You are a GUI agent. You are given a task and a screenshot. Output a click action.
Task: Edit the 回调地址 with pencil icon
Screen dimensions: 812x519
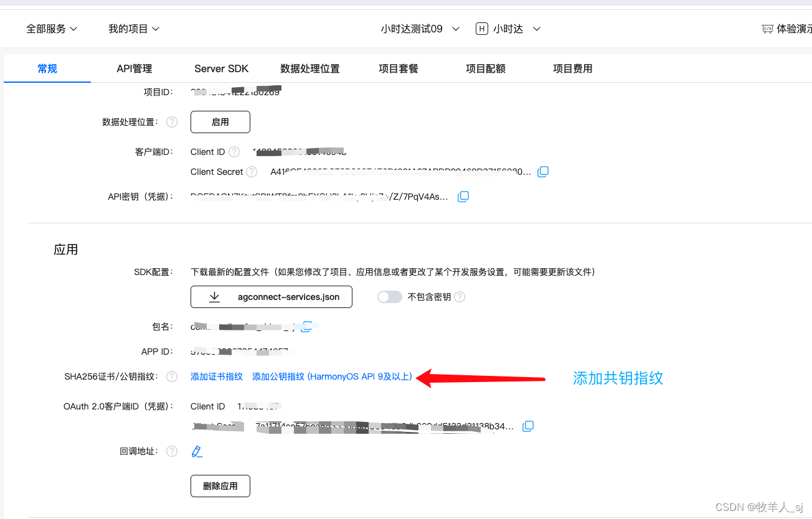197,451
